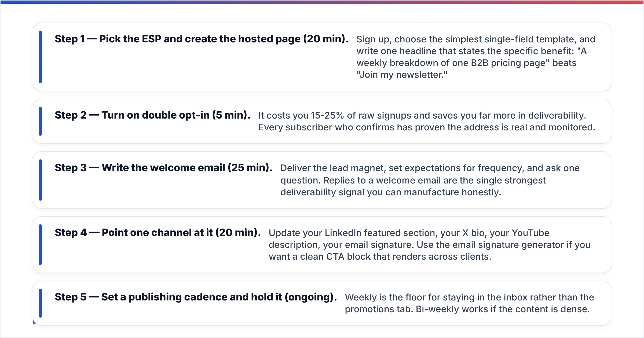
Task: Click the 15-25% of raw signups sentence
Action: point(422,116)
